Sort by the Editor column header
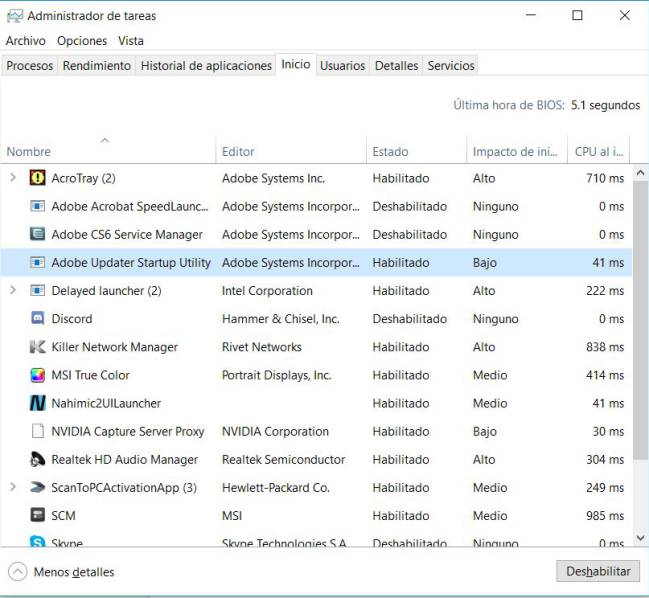This screenshot has width=649, height=598. tap(291, 151)
